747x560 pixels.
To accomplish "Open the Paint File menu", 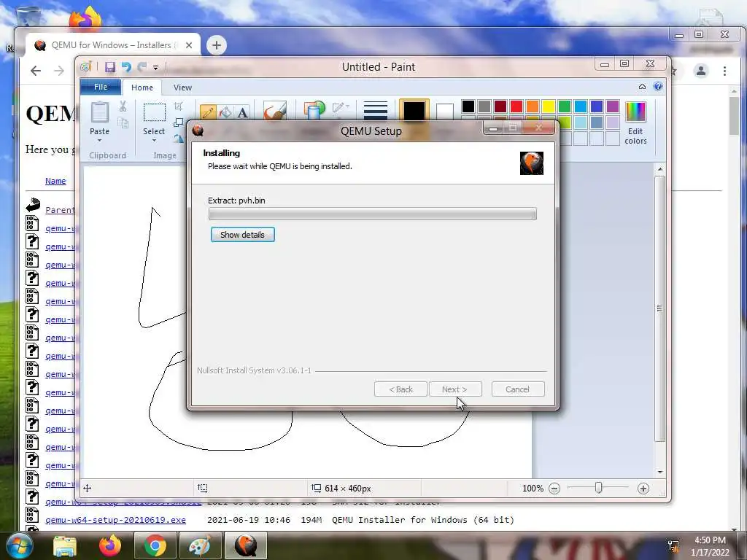I will tap(101, 87).
